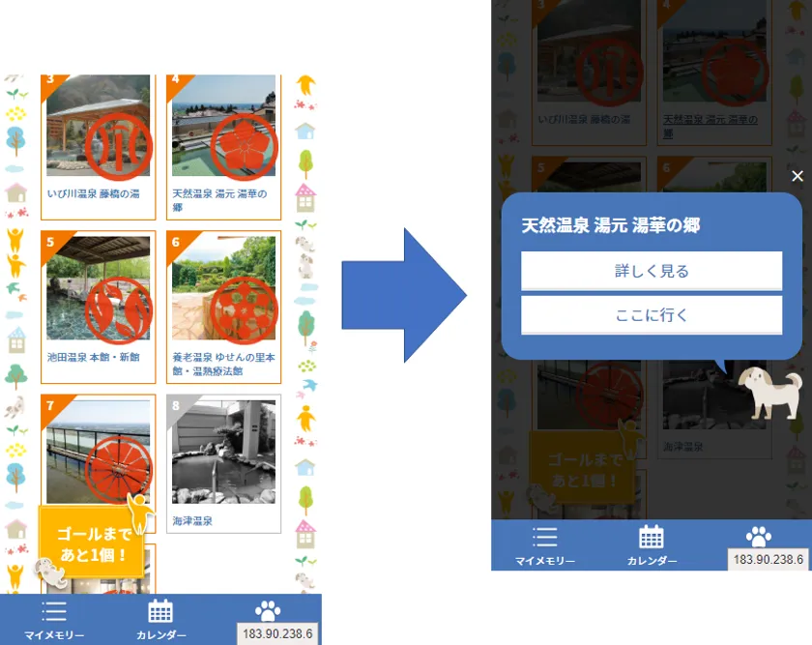
Task: Close the popup with the X icon
Action: coord(797,176)
